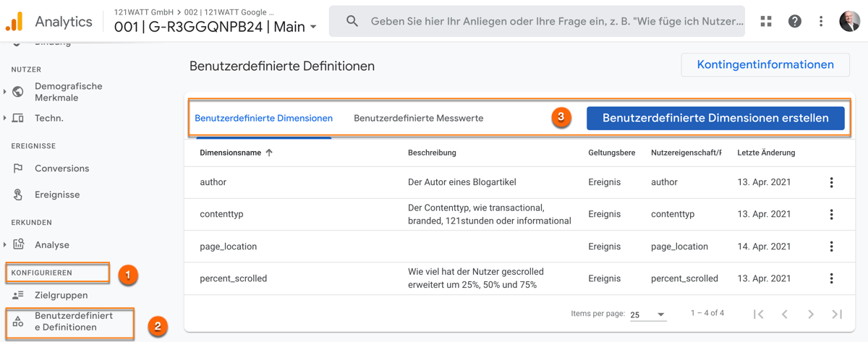Click the Conversions flag icon
This screenshot has height=342, width=868.
coord(18,168)
